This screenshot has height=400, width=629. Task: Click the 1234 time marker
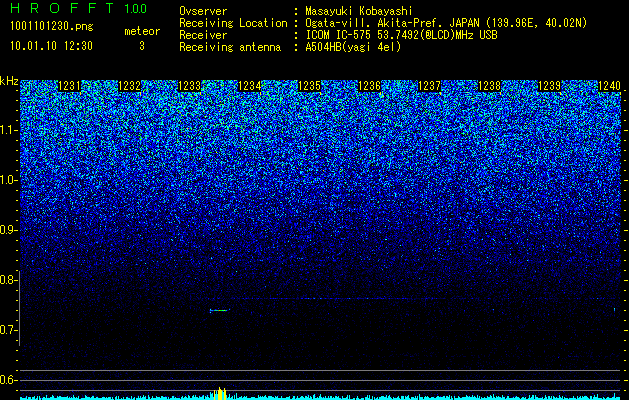coord(250,86)
